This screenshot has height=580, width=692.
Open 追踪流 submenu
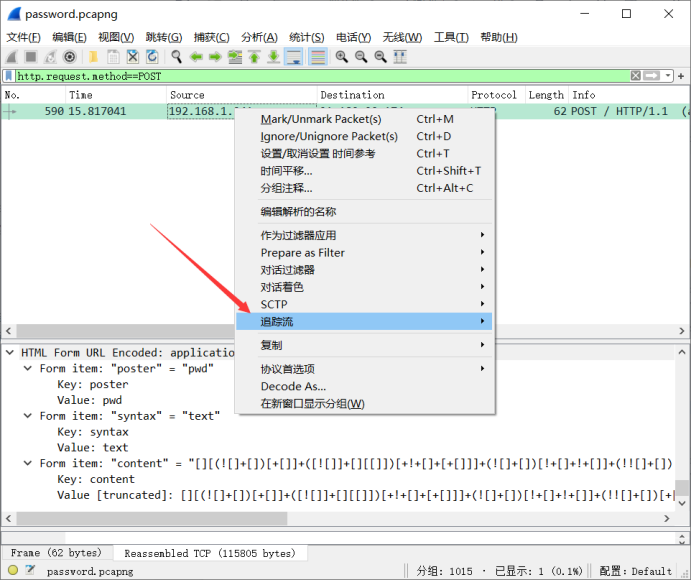(365, 321)
